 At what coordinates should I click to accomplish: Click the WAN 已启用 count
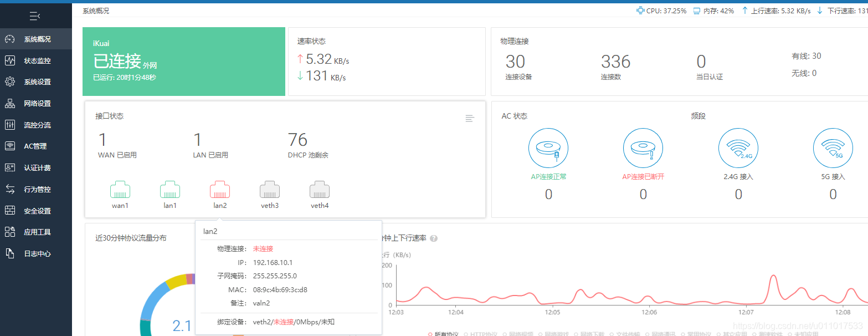pyautogui.click(x=102, y=140)
